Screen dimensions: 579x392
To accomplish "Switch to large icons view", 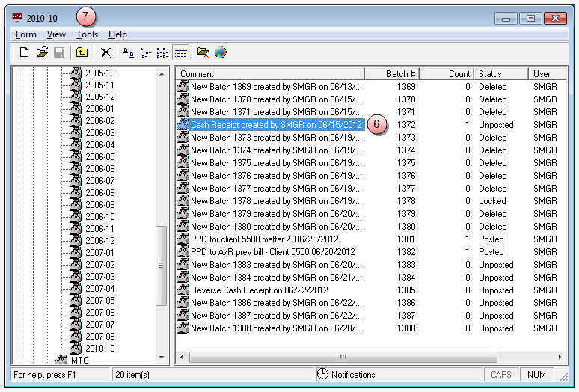I will coord(128,52).
